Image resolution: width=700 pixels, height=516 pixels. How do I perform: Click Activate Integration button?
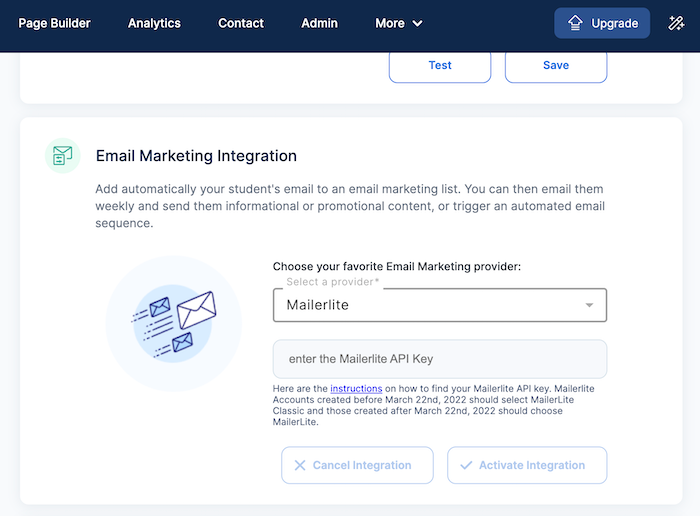tap(527, 465)
